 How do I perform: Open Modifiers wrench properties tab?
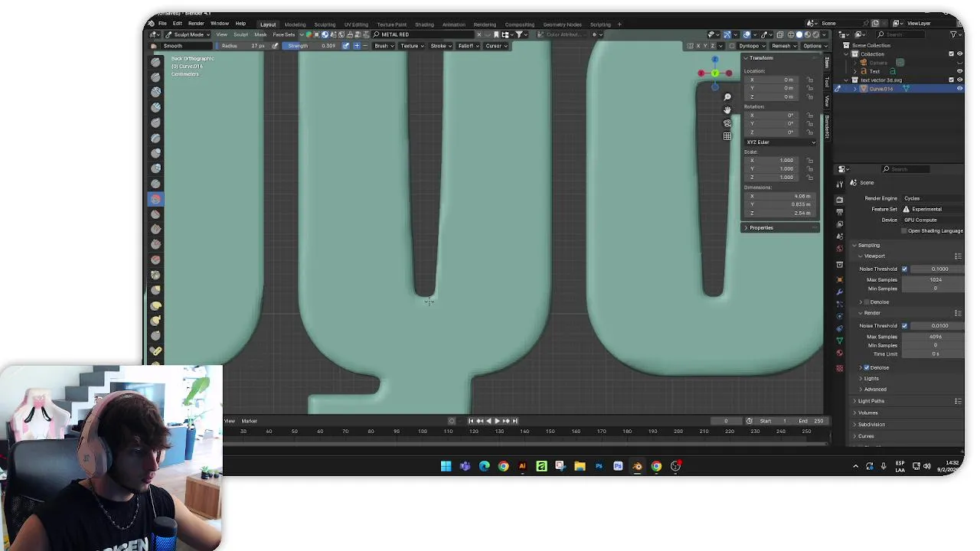click(x=840, y=292)
